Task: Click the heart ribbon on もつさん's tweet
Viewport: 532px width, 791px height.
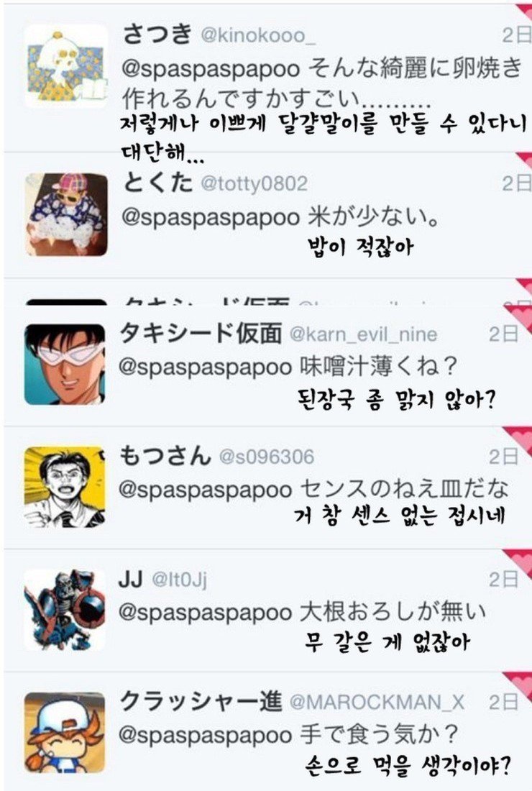Action: pyautogui.click(x=518, y=441)
